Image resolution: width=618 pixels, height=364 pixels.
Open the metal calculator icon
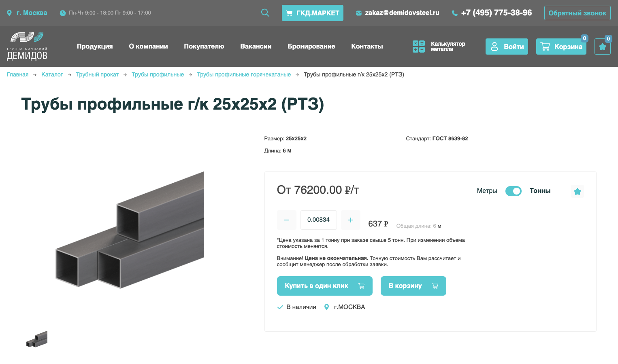point(418,47)
